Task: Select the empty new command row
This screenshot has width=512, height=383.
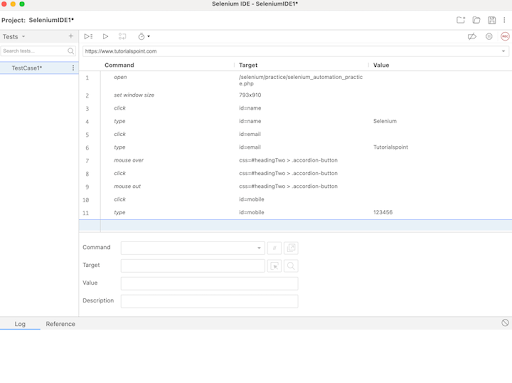Action: point(295,226)
